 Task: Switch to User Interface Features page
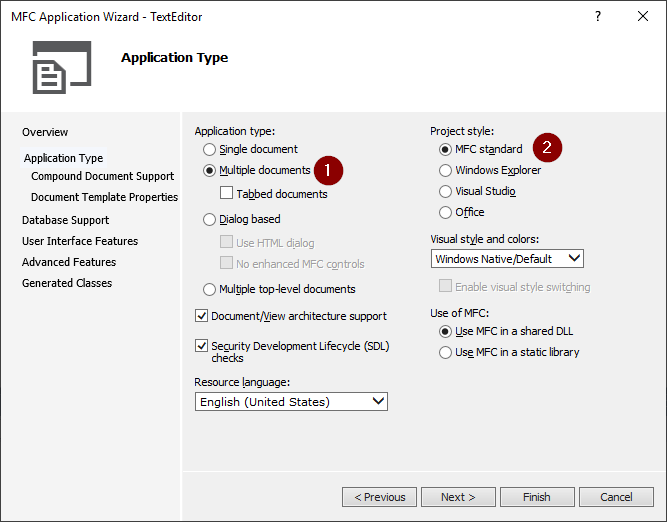tap(80, 241)
